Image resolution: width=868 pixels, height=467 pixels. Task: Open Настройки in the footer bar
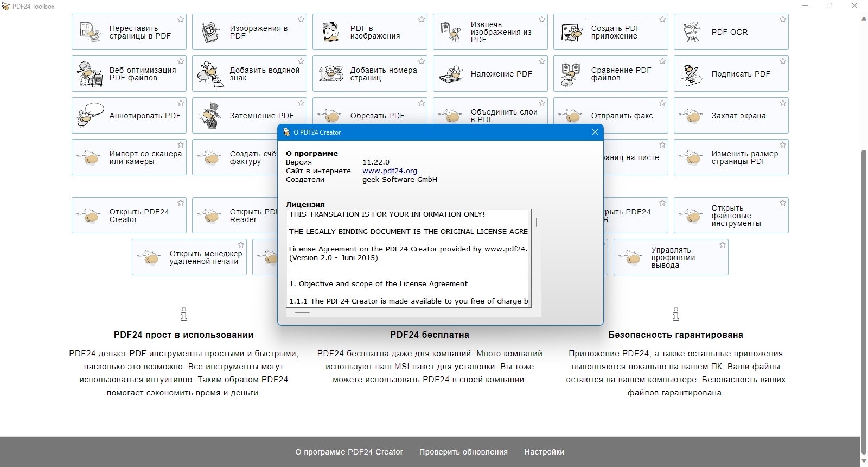(544, 452)
